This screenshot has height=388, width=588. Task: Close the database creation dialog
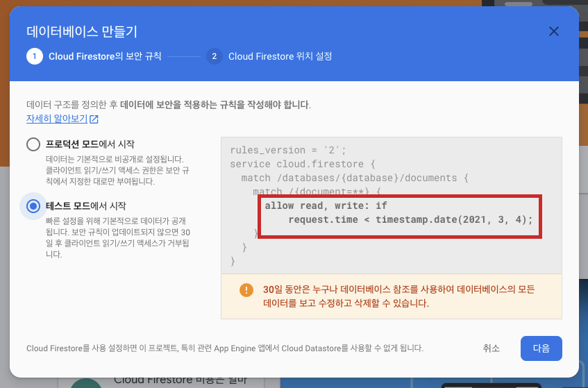pyautogui.click(x=554, y=31)
